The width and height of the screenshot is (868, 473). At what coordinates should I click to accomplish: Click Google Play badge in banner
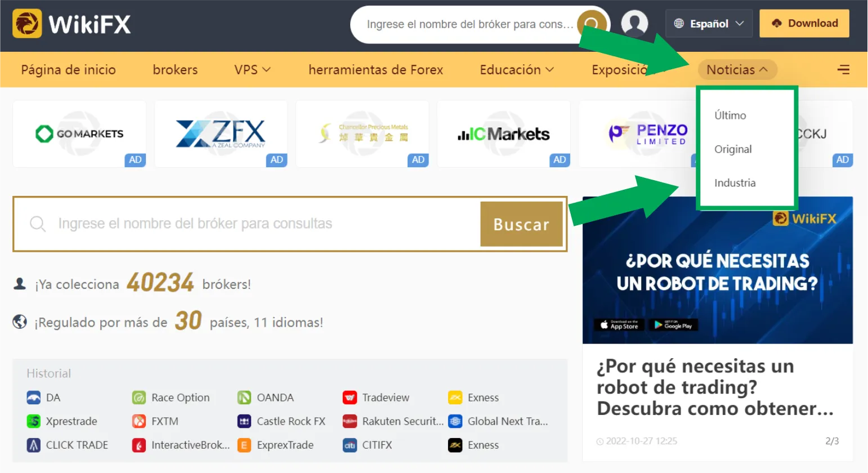point(673,325)
